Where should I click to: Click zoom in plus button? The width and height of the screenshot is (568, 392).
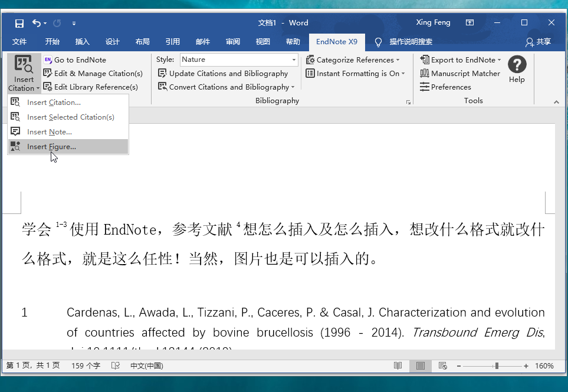coord(526,366)
